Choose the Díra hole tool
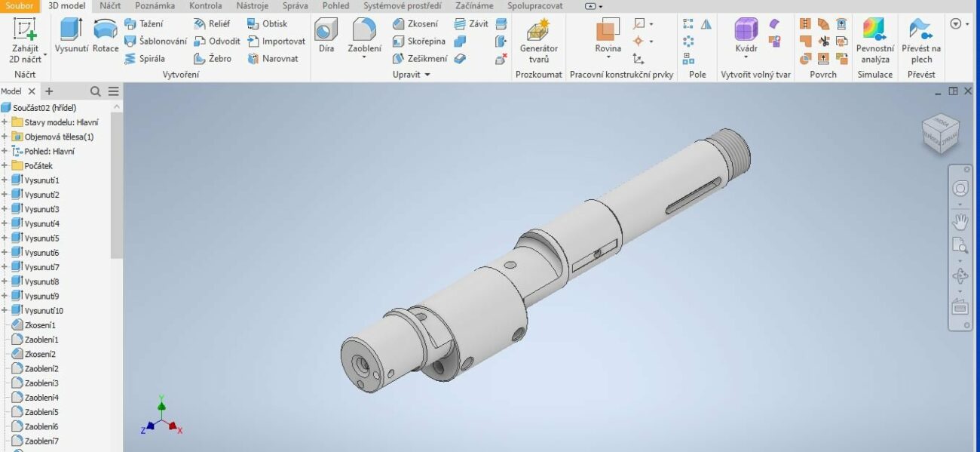 (326, 36)
